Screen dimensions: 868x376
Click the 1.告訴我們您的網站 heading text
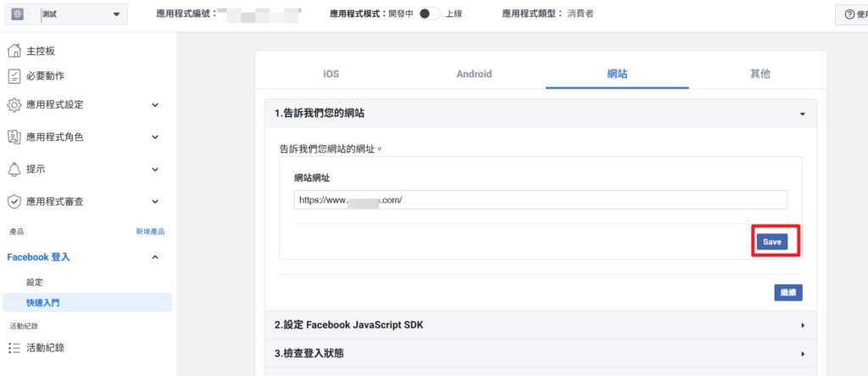[x=320, y=114]
